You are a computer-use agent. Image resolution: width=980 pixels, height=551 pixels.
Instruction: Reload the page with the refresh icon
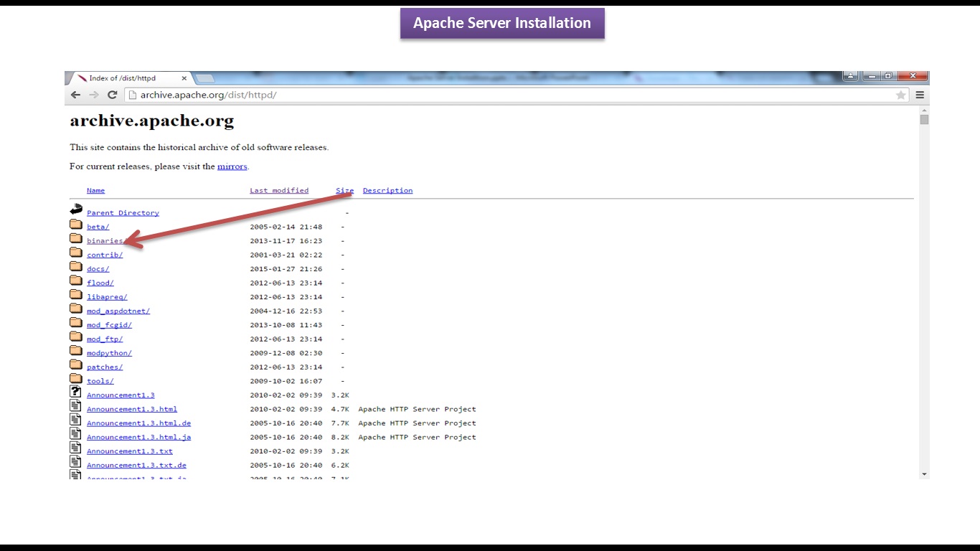click(x=112, y=95)
